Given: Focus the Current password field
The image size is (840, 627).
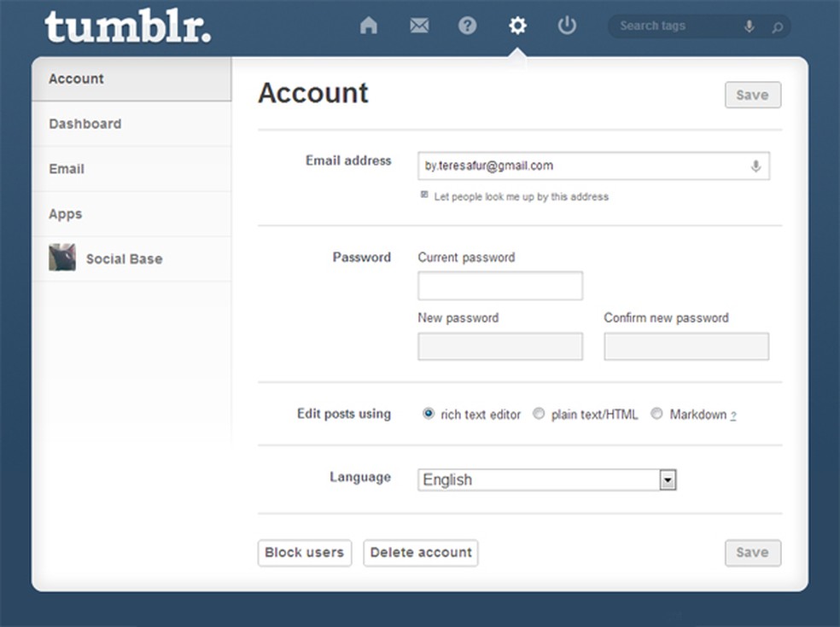Looking at the screenshot, I should [x=500, y=286].
